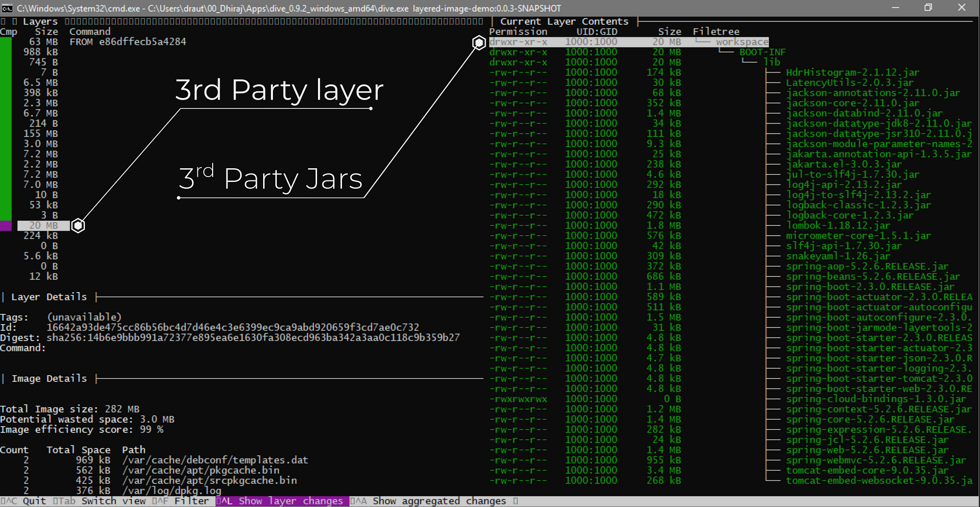This screenshot has width=980, height=507.
Task: Select the 988 kB layer row
Action: click(41, 52)
